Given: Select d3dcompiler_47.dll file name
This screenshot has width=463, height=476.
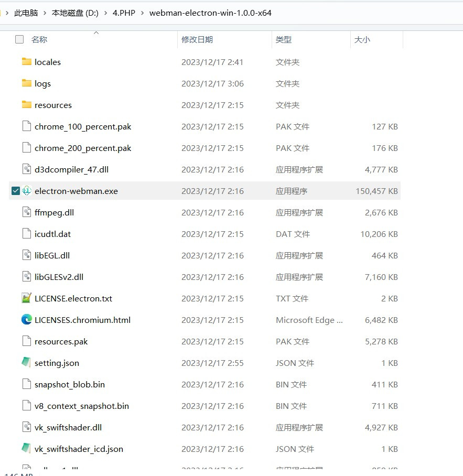Looking at the screenshot, I should click(x=72, y=169).
